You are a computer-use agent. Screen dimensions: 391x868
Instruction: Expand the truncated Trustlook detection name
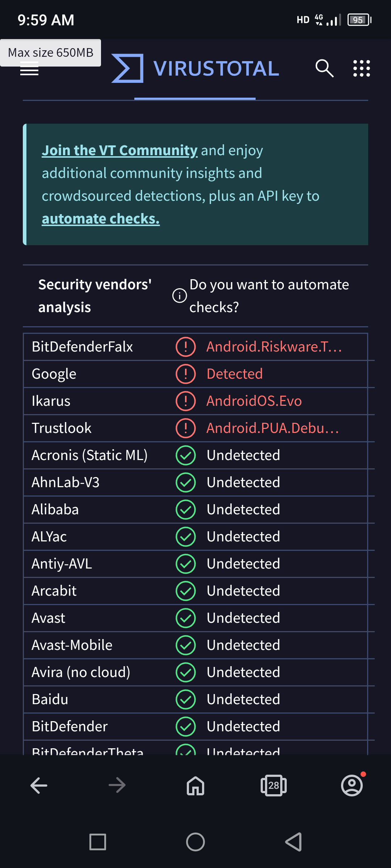coord(272,428)
